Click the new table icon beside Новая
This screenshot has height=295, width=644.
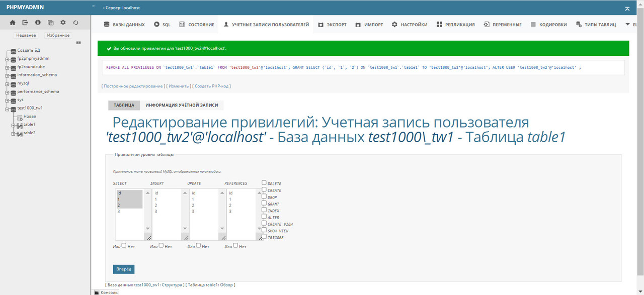(20, 117)
